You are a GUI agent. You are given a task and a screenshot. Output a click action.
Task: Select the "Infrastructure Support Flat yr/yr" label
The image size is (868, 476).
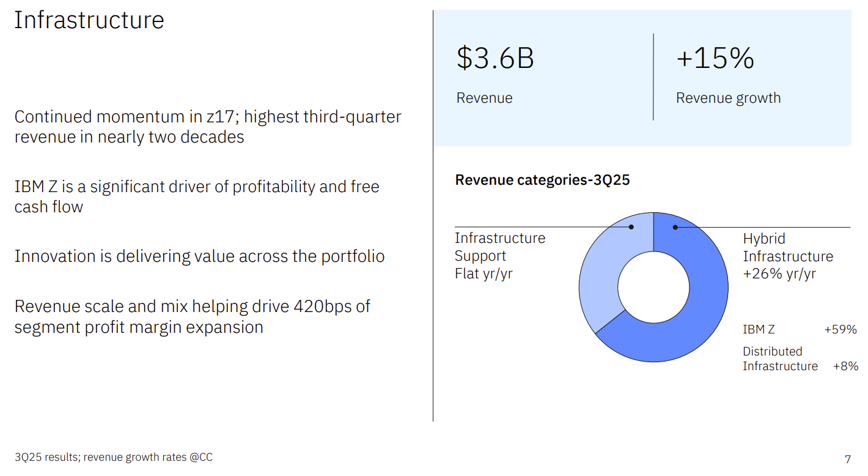499,256
